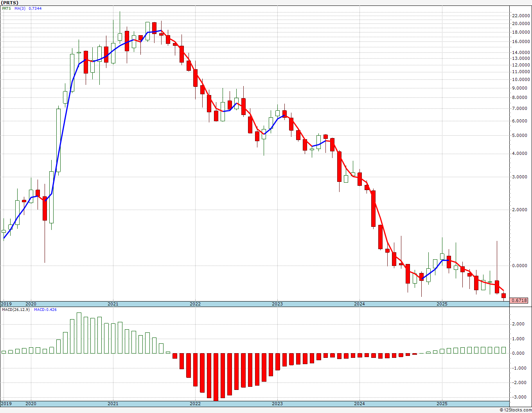Click 2019 on the MACD panel time axis
This screenshot has height=413, width=532.
point(6,404)
